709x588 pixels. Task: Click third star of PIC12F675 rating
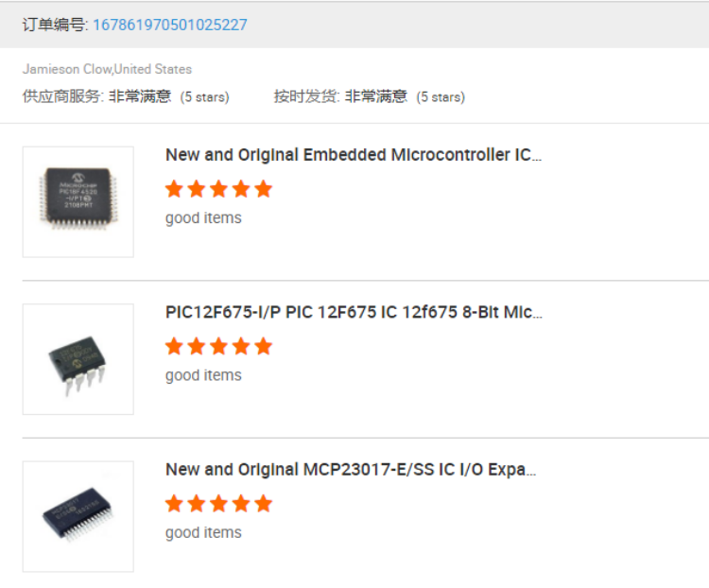(x=219, y=347)
